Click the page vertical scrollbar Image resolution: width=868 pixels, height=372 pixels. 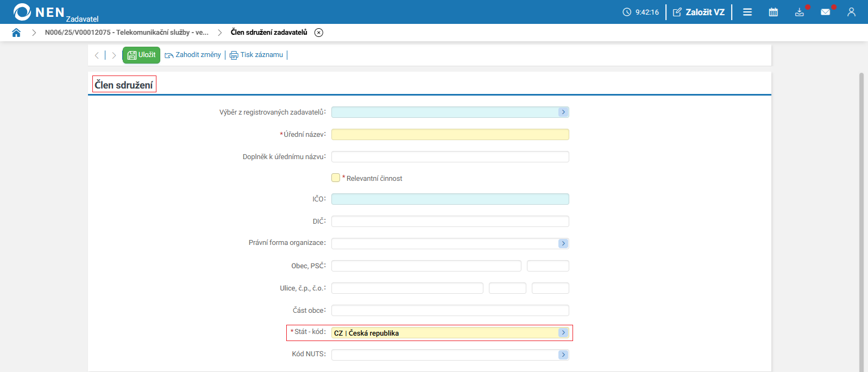coord(861,222)
